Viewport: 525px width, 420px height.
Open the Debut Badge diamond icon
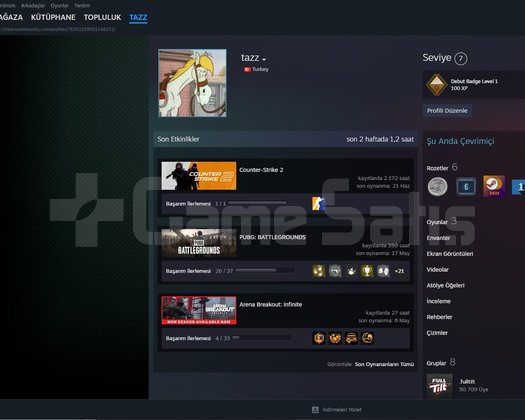(x=437, y=84)
